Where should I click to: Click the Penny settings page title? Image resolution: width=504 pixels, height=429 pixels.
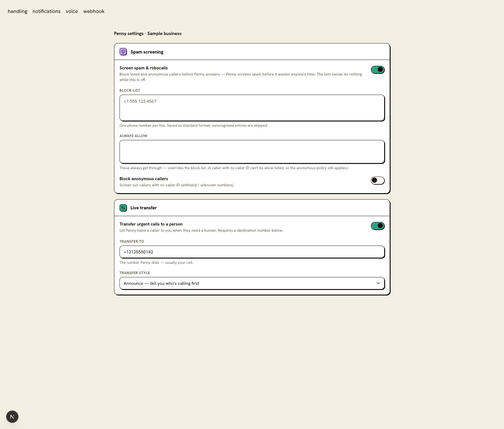(148, 33)
